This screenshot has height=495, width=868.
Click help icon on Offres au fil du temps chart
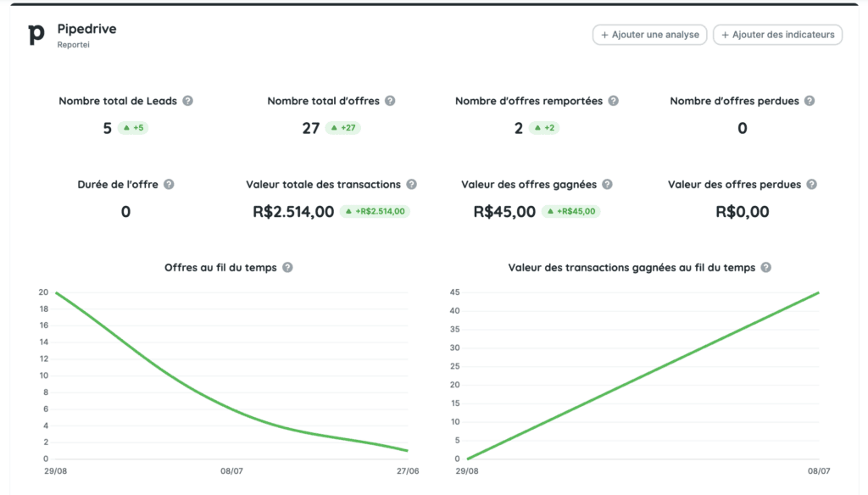[287, 267]
